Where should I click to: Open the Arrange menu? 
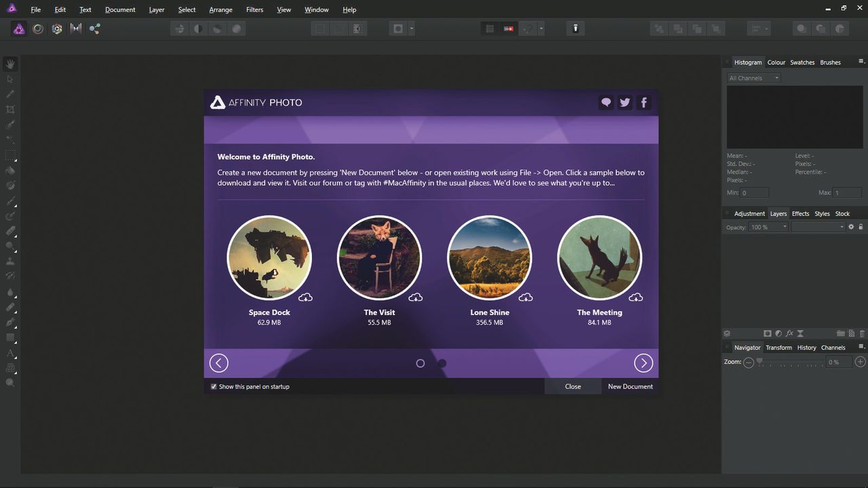point(220,9)
